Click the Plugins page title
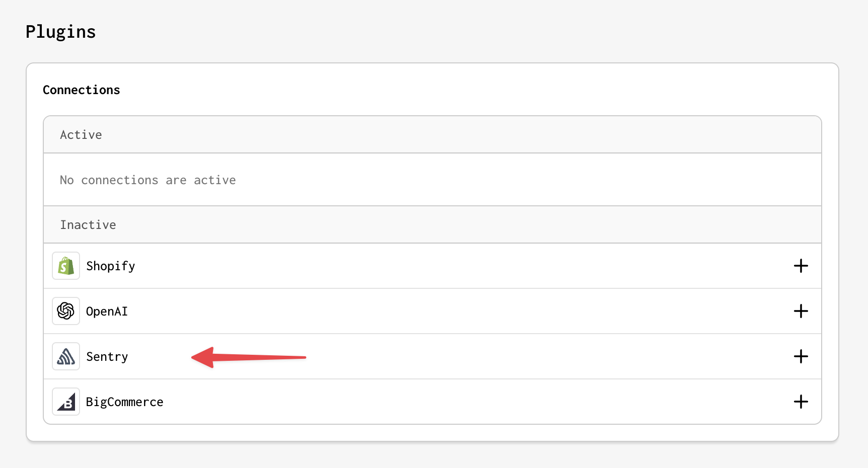This screenshot has height=468, width=868. click(x=60, y=32)
